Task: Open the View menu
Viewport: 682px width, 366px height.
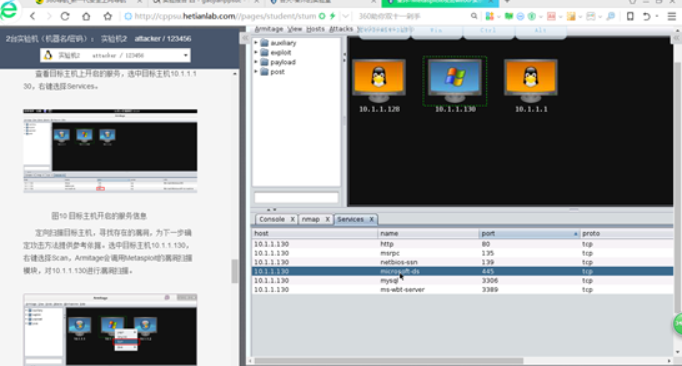Action: coord(294,29)
